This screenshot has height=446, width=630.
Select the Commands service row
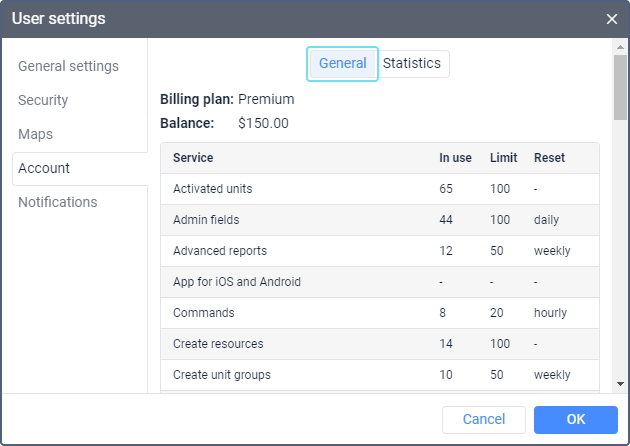coord(379,313)
